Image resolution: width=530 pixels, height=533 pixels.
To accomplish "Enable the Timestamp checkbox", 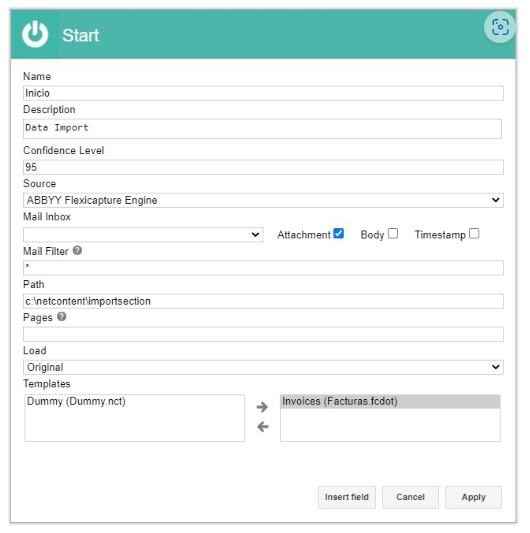I will [474, 234].
